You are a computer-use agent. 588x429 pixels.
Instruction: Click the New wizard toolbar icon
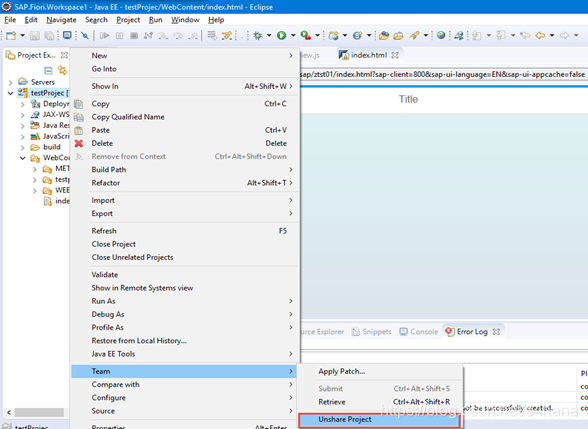[11, 36]
